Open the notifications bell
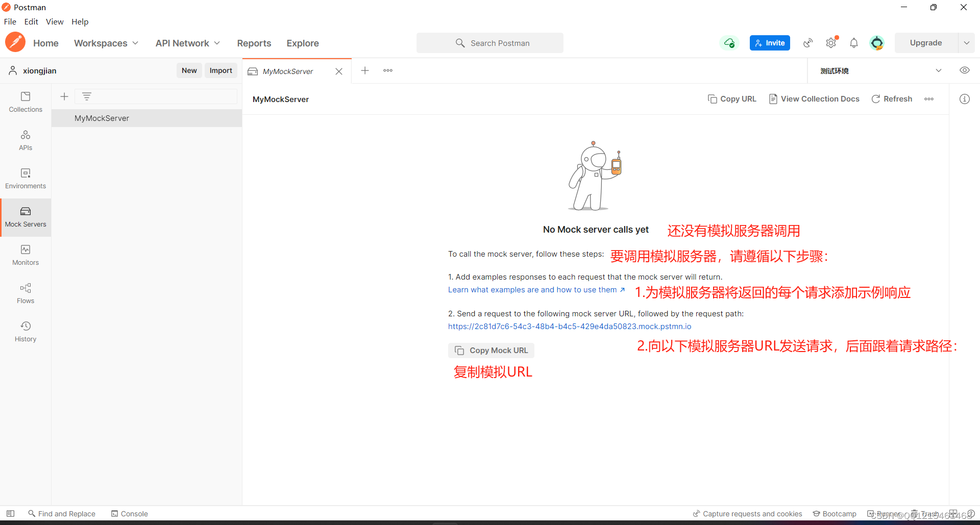 [854, 43]
